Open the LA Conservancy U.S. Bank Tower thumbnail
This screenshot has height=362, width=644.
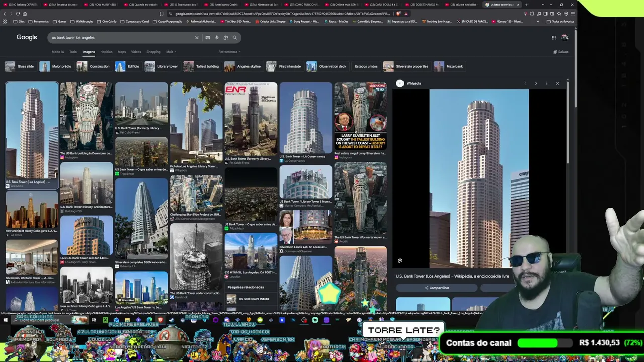tap(305, 118)
